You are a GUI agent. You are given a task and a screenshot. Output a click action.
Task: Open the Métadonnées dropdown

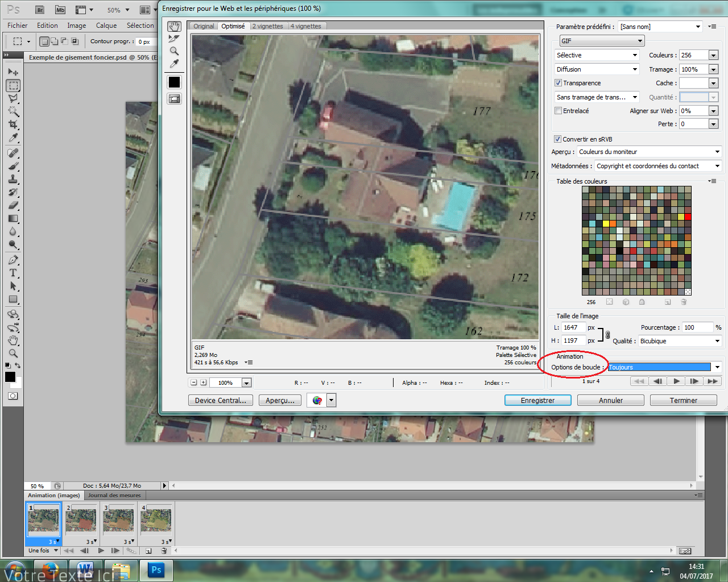tap(658, 166)
